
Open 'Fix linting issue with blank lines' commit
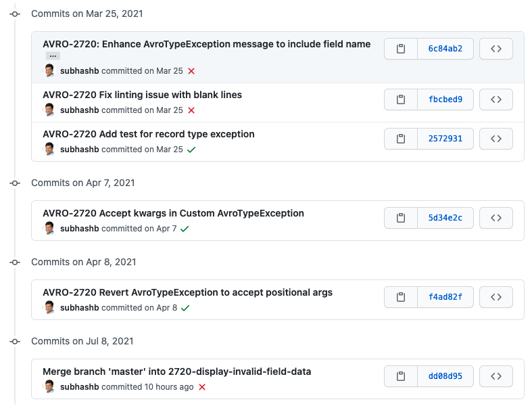click(142, 95)
